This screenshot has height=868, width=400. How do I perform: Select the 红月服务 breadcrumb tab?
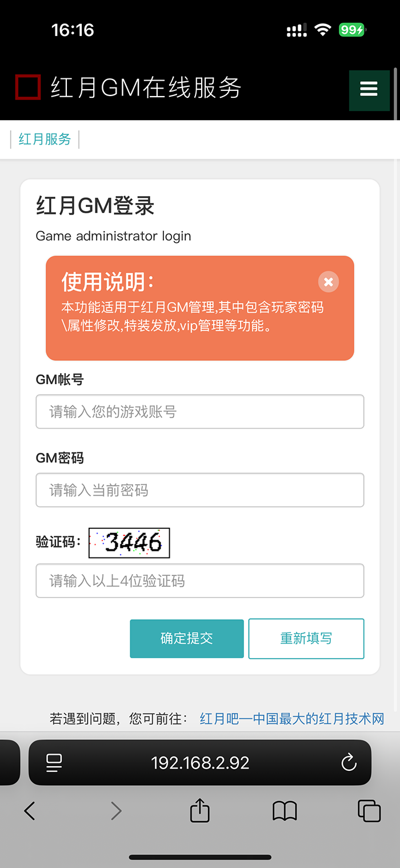[45, 139]
